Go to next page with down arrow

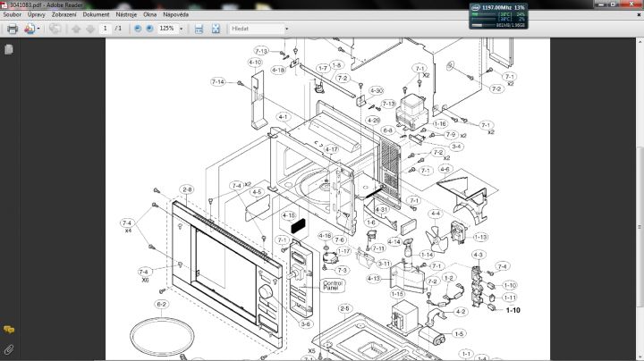coord(90,29)
